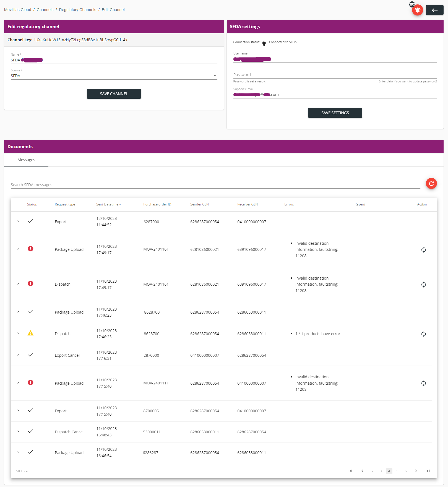Resend Package Upload MOV-2401111 message
This screenshot has width=448, height=487.
pyautogui.click(x=423, y=383)
